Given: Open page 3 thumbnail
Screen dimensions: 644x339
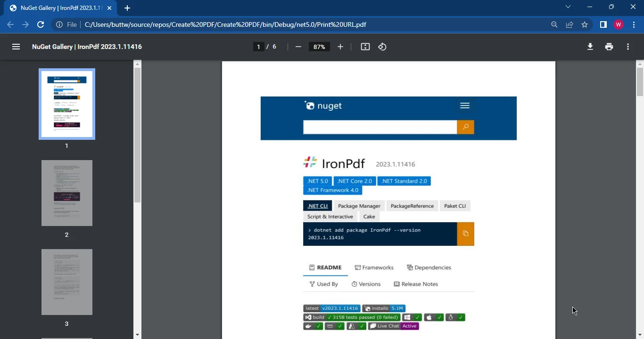Looking at the screenshot, I should pos(66,282).
